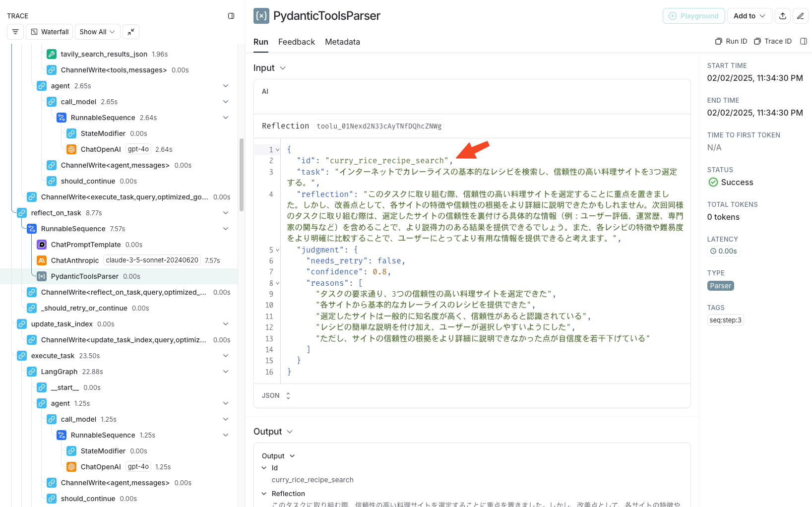This screenshot has height=507, width=812.
Task: Fold JSON code at line 1
Action: [x=277, y=150]
